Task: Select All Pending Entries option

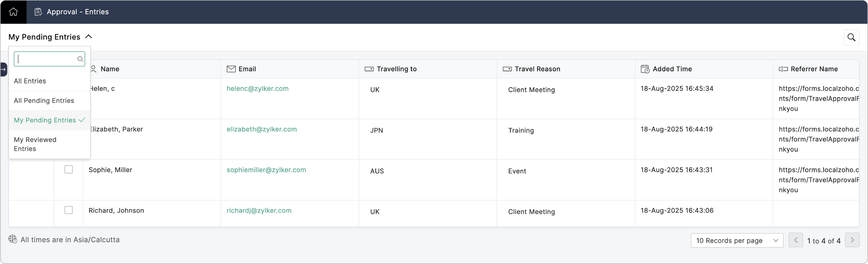Action: (x=44, y=101)
